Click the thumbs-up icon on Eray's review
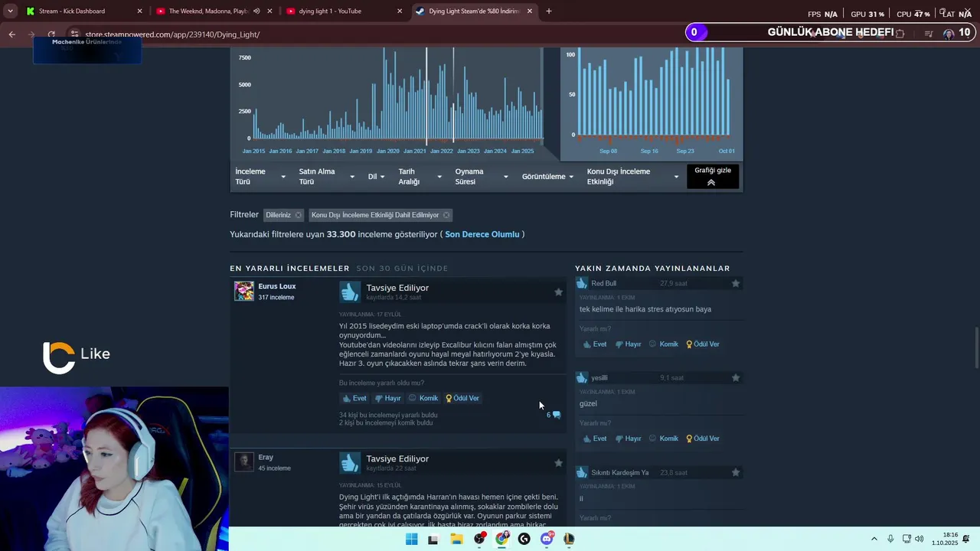This screenshot has width=980, height=551. pyautogui.click(x=350, y=462)
